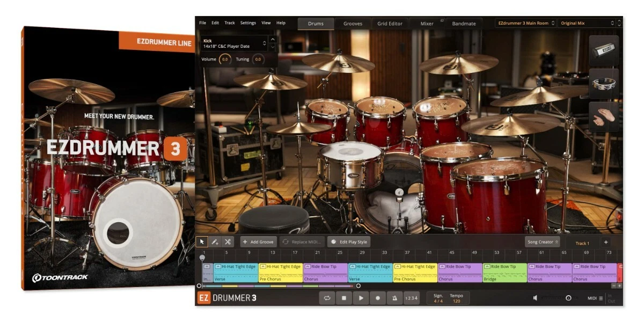The width and height of the screenshot is (644, 322).
Task: Switch to the Grid Editor tab
Action: click(x=390, y=24)
